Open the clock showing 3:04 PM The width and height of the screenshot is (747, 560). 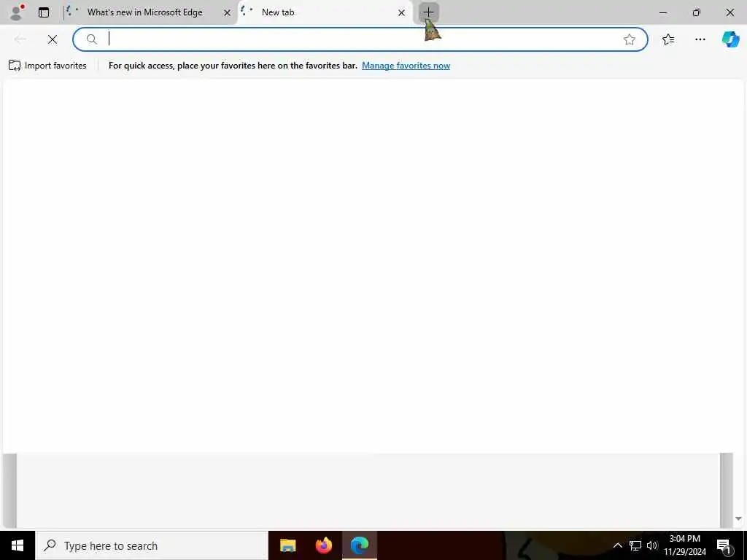point(685,545)
